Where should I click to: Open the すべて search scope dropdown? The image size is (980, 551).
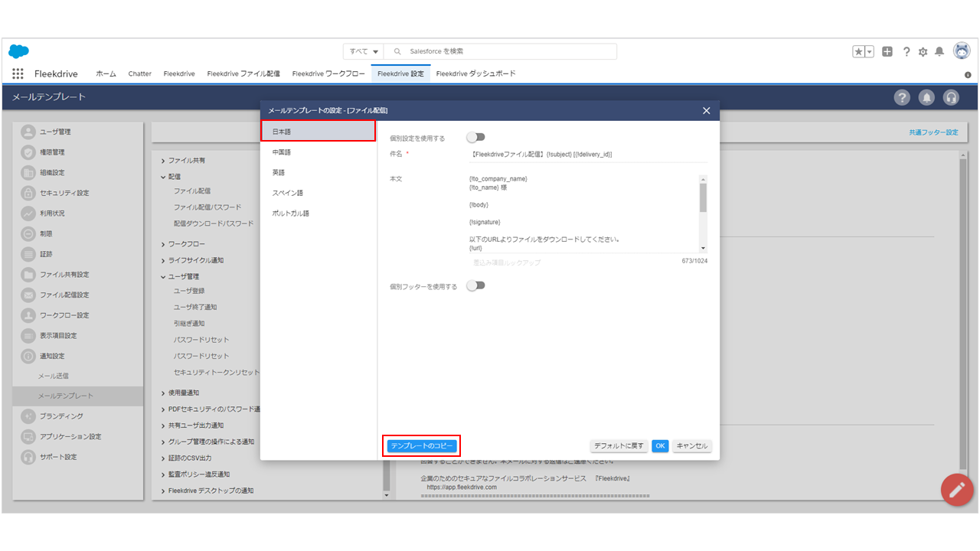tap(364, 51)
